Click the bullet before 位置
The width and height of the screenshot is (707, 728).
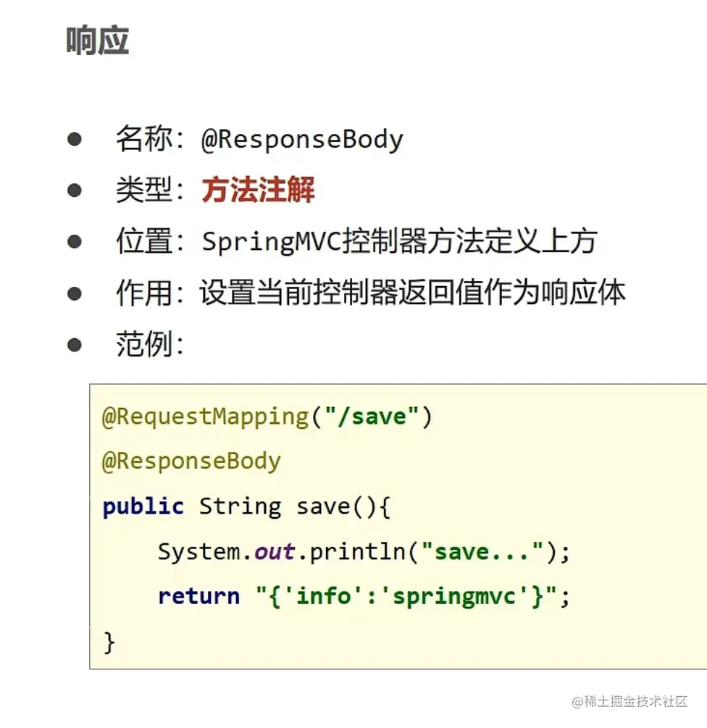(x=75, y=241)
